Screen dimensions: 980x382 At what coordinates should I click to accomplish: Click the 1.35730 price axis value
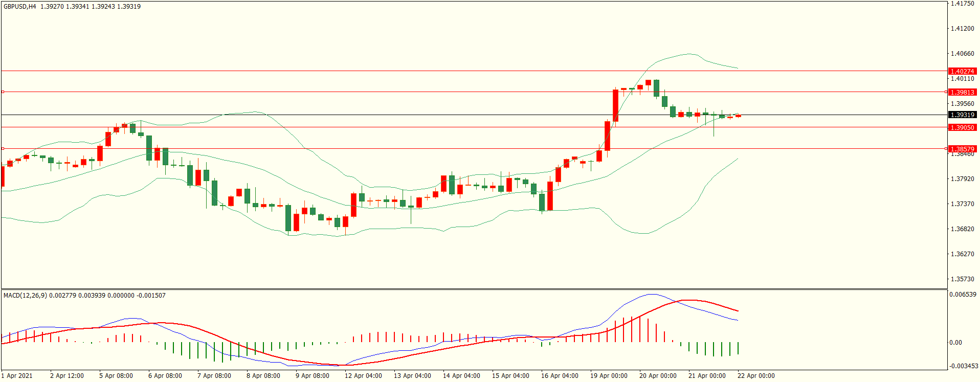pyautogui.click(x=962, y=279)
